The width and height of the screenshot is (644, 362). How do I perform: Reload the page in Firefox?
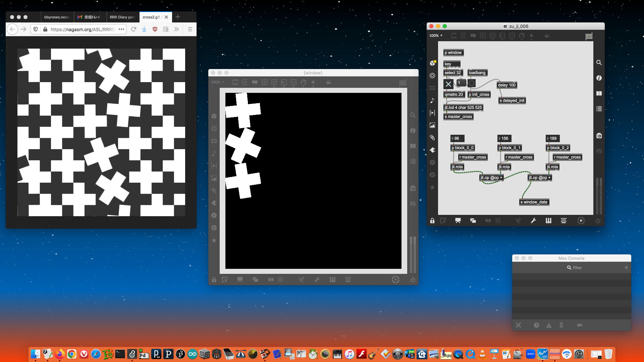click(x=133, y=29)
